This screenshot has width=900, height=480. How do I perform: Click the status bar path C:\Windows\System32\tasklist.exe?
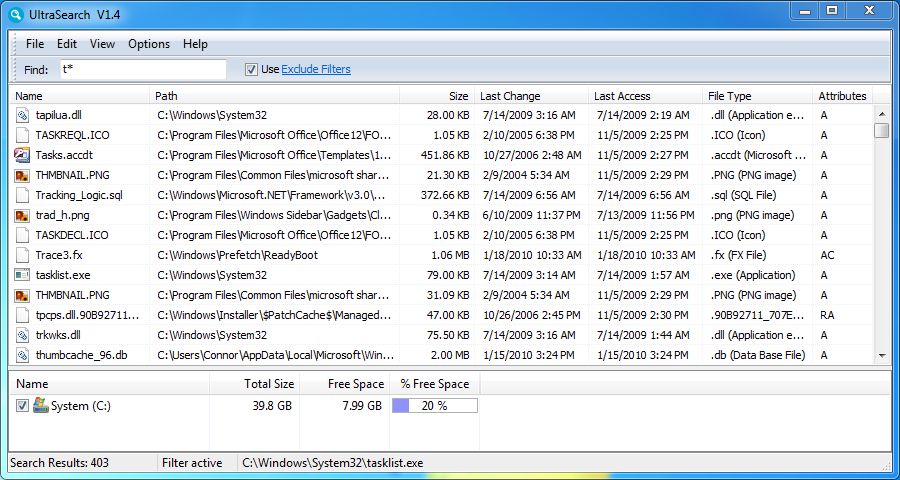(x=332, y=463)
